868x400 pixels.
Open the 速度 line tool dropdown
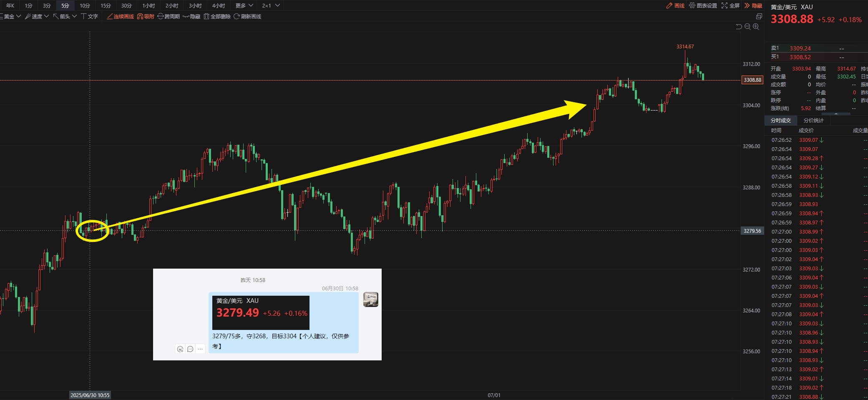[x=37, y=16]
